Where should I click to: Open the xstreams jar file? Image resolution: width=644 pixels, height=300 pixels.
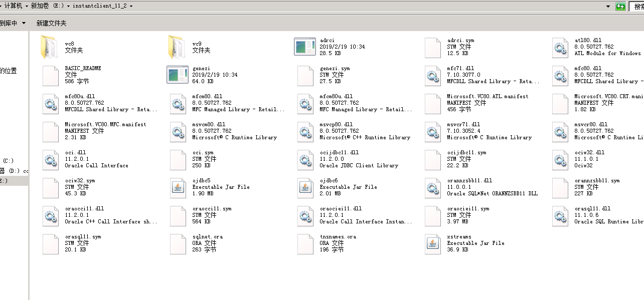pyautogui.click(x=432, y=243)
